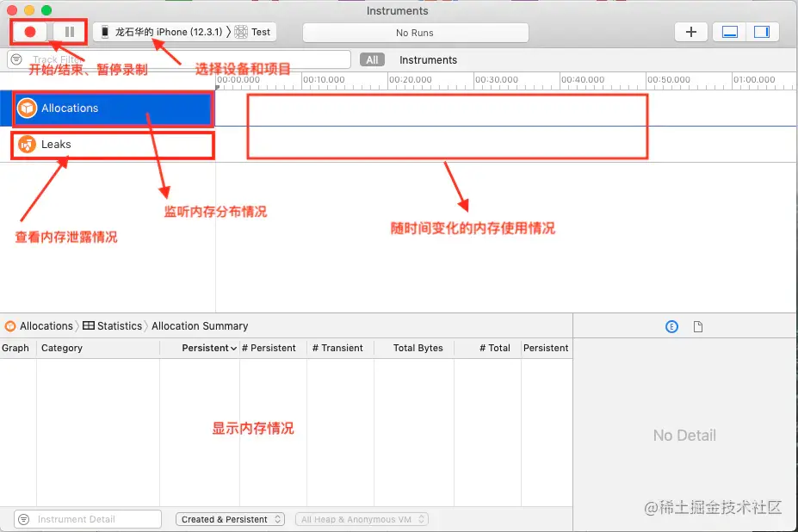
Task: Start recording with the red record button
Action: pyautogui.click(x=30, y=32)
